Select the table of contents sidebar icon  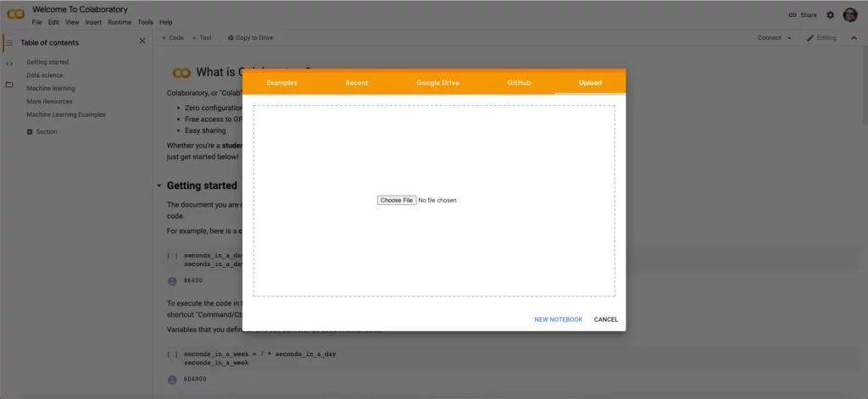(x=8, y=42)
